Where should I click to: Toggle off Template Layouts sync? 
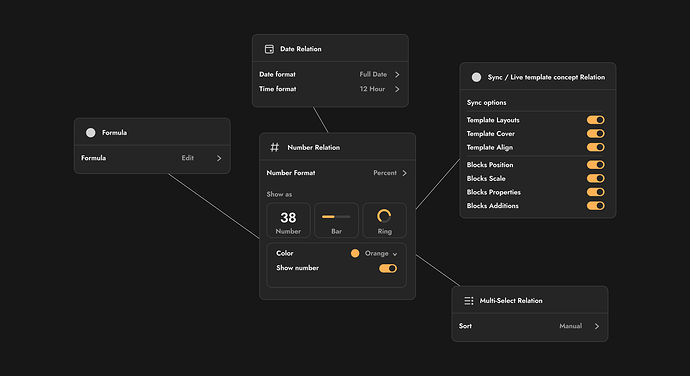pyautogui.click(x=595, y=120)
